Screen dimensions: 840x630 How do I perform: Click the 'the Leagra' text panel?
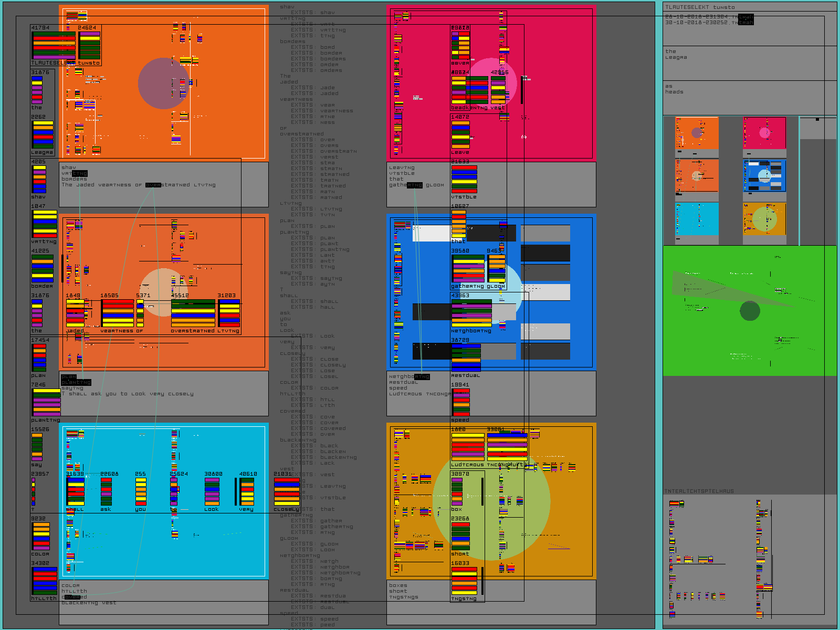pyautogui.click(x=750, y=63)
